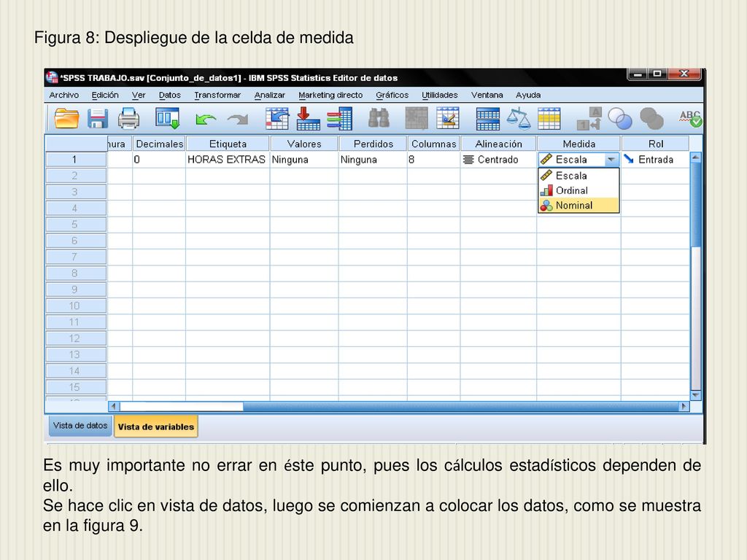Select Nominal in the Medida dropdown list

(578, 205)
